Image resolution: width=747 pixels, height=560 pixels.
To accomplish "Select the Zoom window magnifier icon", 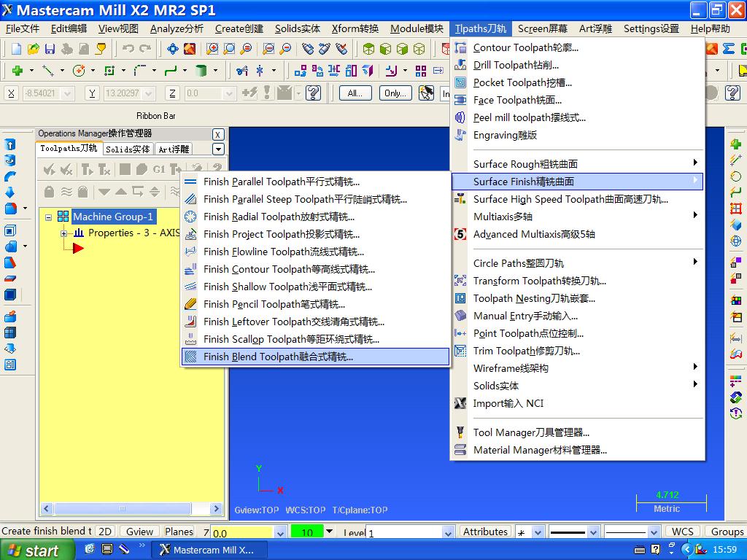I will pyautogui.click(x=212, y=49).
